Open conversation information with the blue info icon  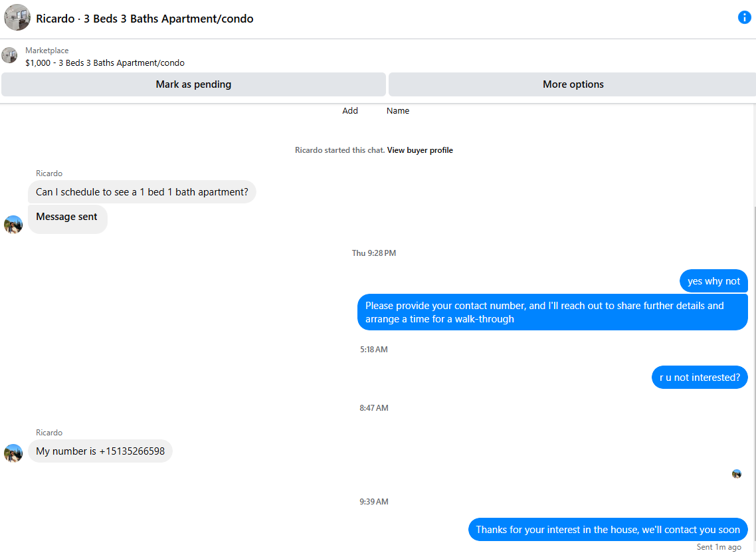point(744,18)
